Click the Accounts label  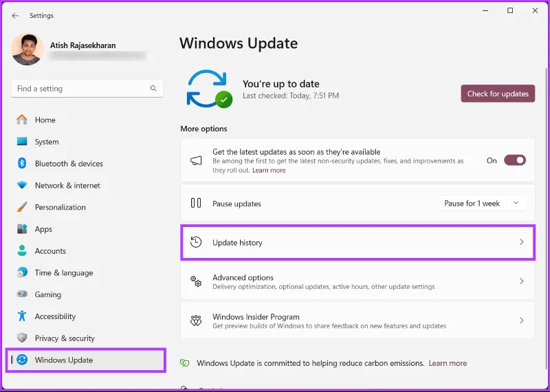50,251
